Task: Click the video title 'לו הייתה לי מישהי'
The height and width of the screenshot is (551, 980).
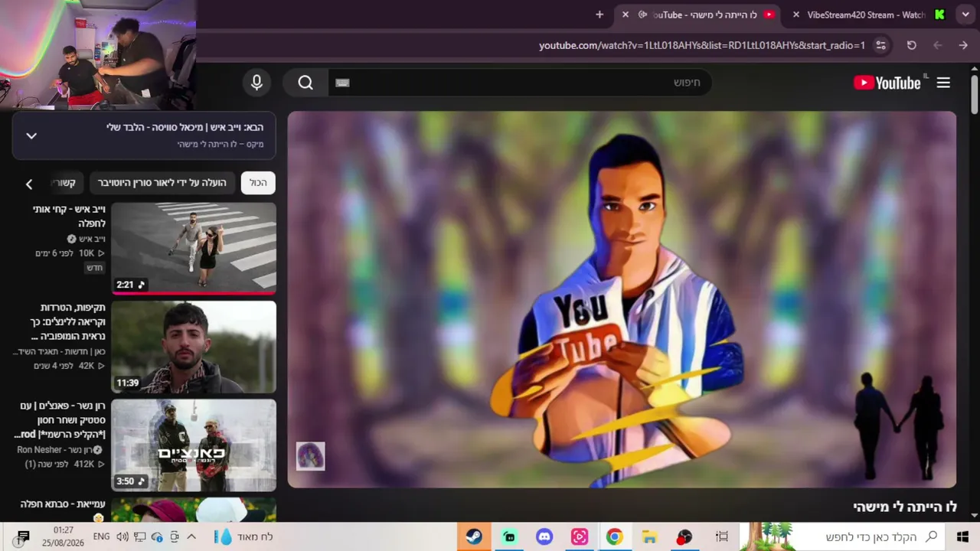Action: coord(905,507)
